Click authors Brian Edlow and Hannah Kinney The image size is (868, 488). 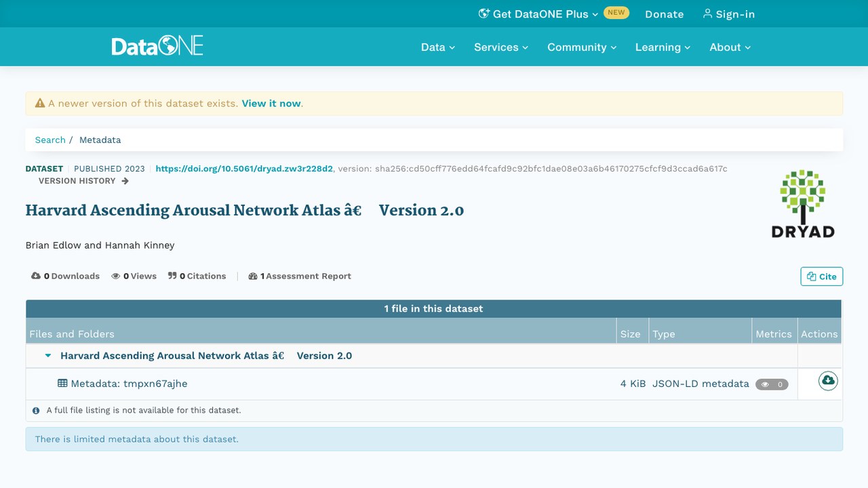pyautogui.click(x=100, y=245)
